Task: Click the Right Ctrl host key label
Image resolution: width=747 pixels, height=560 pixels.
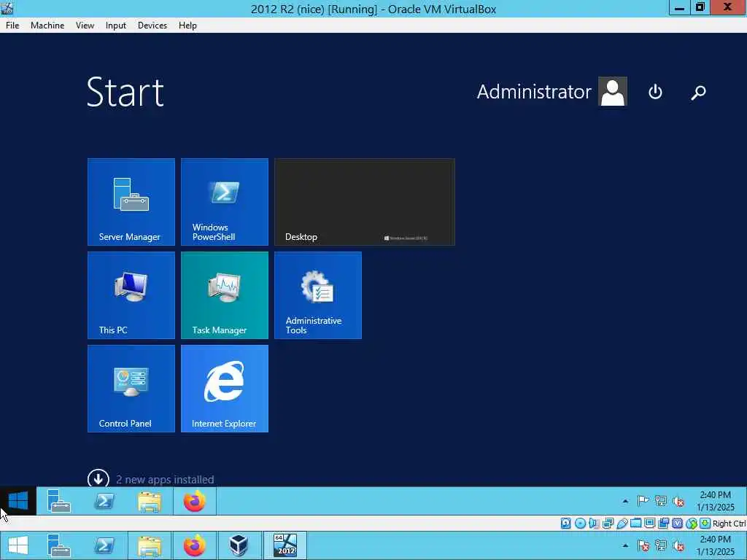Action: (x=729, y=524)
